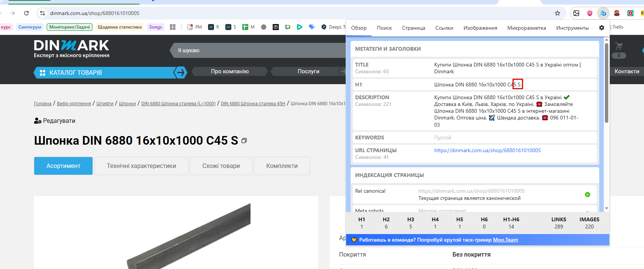Viewport: 644px width, 269px height.
Task: Go to Штифти breadcrumb
Action: 105,103
